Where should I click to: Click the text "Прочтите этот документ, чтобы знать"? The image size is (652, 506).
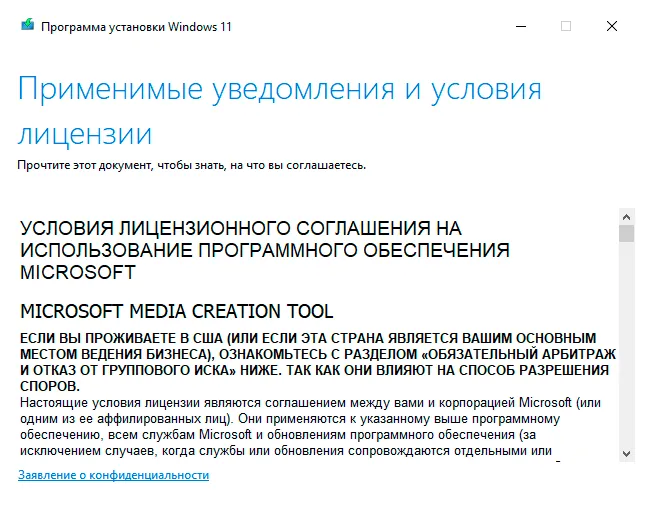tap(121, 165)
